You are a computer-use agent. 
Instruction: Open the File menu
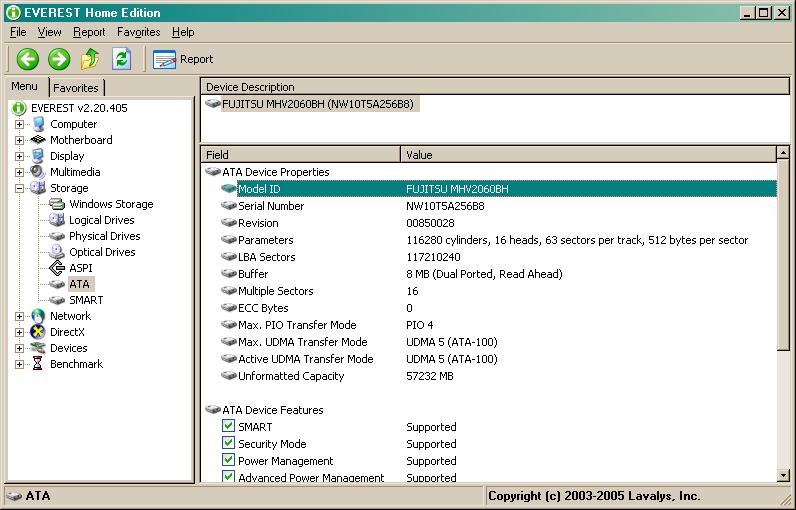18,32
